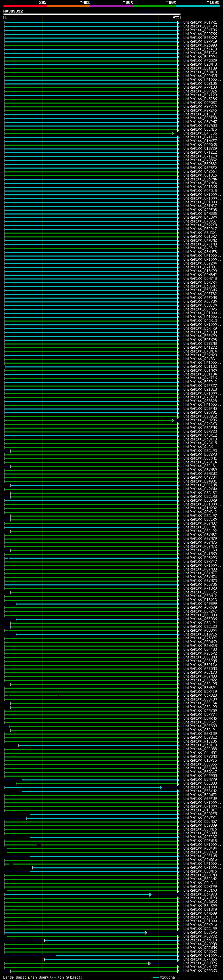Image resolution: width=223 pixels, height=980 pixels.
Task: Click the red 20% identity legend segment
Action: click(25, 6)
